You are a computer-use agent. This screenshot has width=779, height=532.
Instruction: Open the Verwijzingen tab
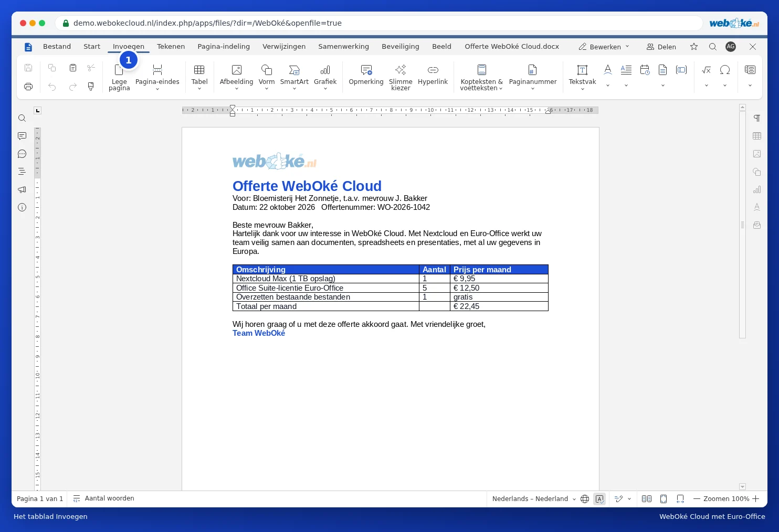coord(284,47)
